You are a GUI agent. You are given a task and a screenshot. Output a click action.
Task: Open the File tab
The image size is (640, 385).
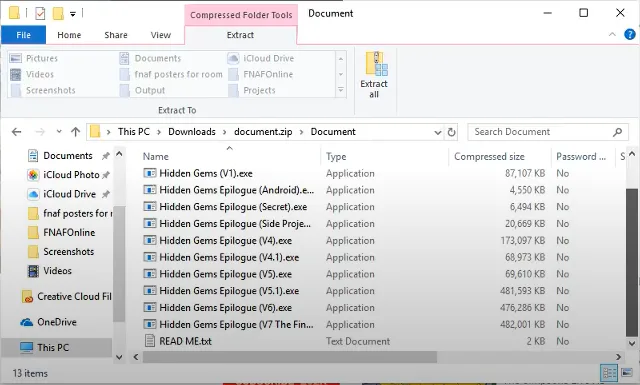click(23, 35)
